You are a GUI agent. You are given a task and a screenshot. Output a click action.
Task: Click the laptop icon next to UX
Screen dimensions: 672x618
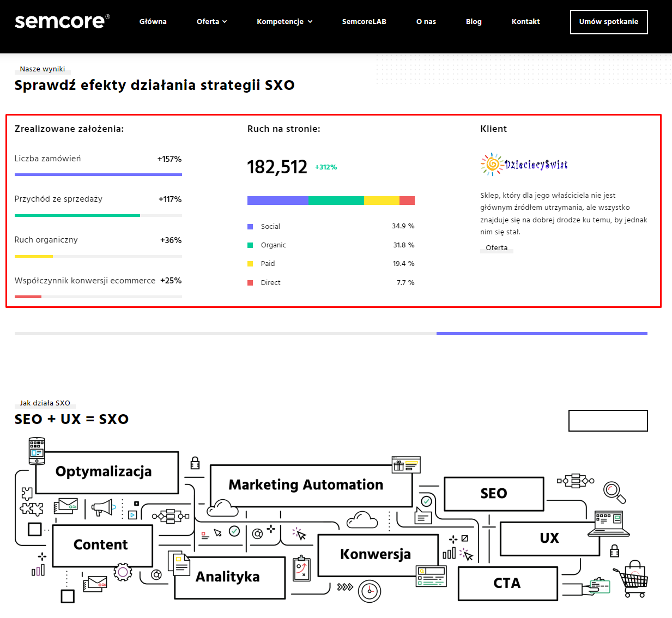pyautogui.click(x=609, y=524)
